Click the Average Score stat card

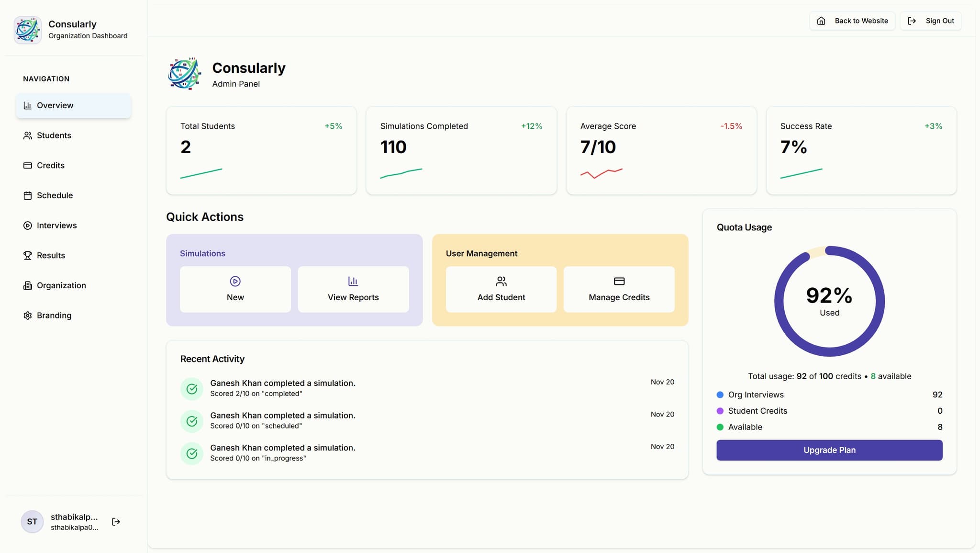click(x=661, y=150)
